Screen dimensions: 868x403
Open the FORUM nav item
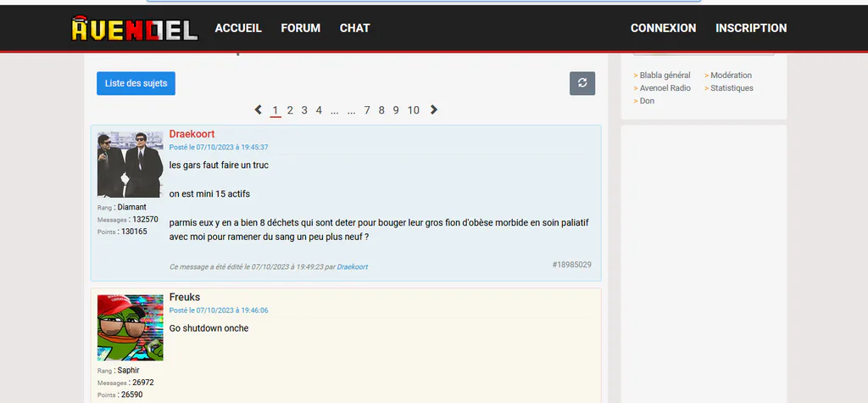(x=301, y=28)
